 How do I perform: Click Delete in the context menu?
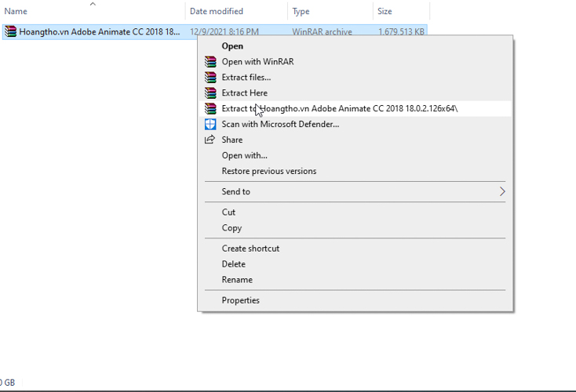coord(233,264)
